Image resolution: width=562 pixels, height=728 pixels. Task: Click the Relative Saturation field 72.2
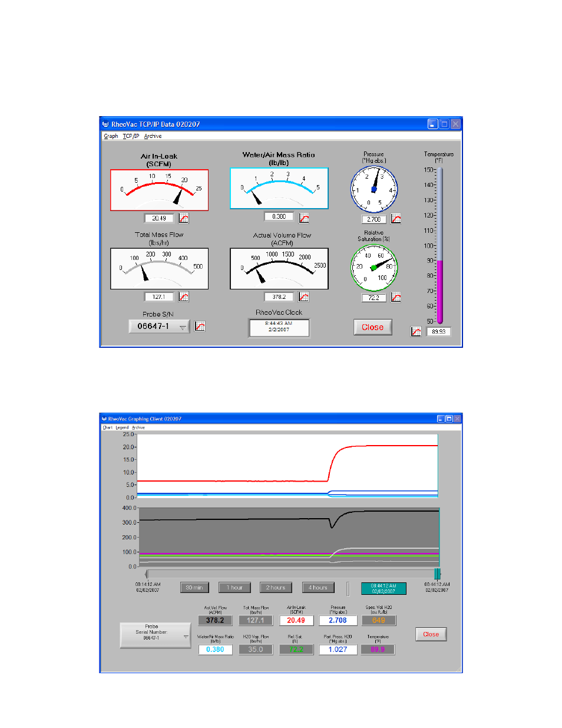(x=374, y=298)
